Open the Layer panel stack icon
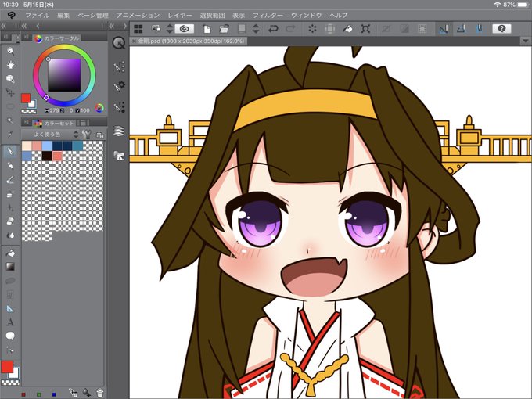Image resolution: width=532 pixels, height=399 pixels. [119, 131]
